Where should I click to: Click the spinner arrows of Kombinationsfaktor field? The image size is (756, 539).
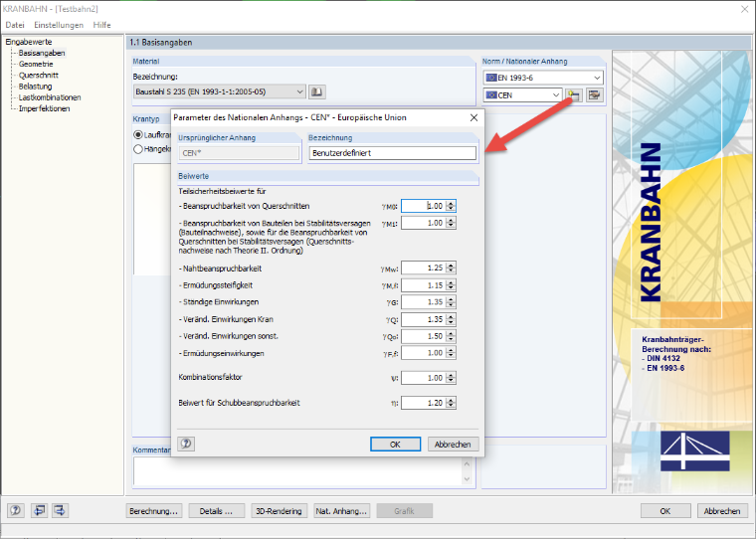click(x=451, y=378)
